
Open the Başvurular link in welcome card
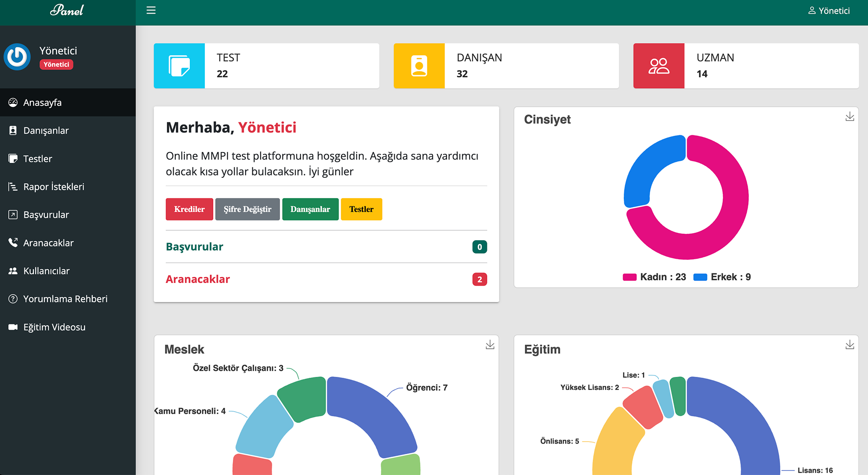click(194, 247)
